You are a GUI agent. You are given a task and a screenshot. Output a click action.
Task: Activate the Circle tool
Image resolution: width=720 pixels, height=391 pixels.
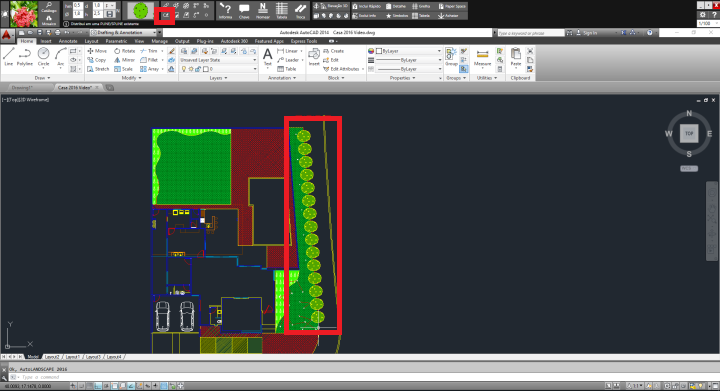click(43, 57)
